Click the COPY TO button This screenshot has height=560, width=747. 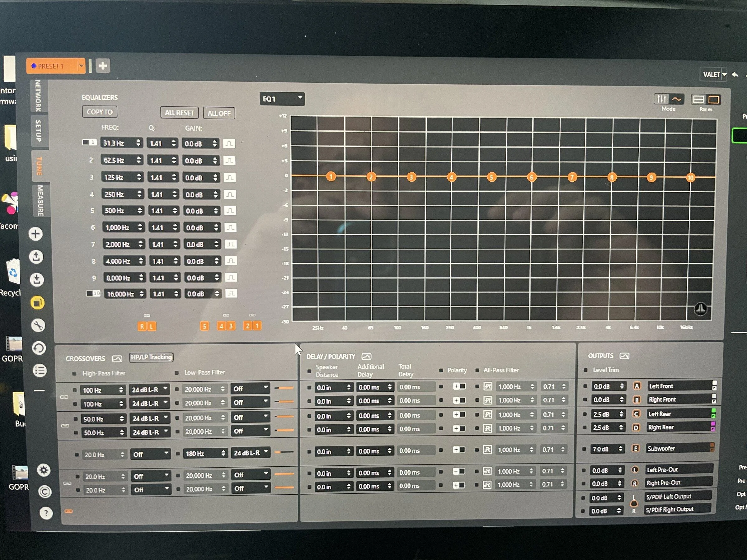click(100, 112)
